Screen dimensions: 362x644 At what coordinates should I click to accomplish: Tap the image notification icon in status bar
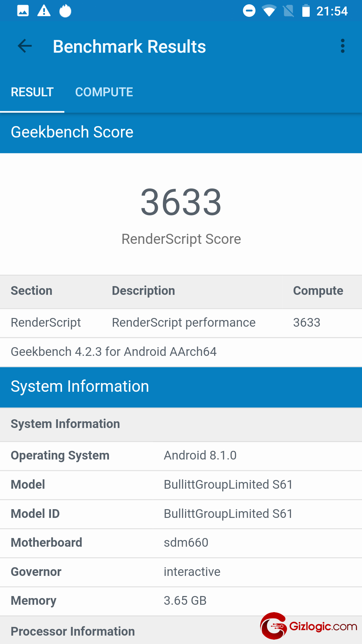(x=23, y=11)
